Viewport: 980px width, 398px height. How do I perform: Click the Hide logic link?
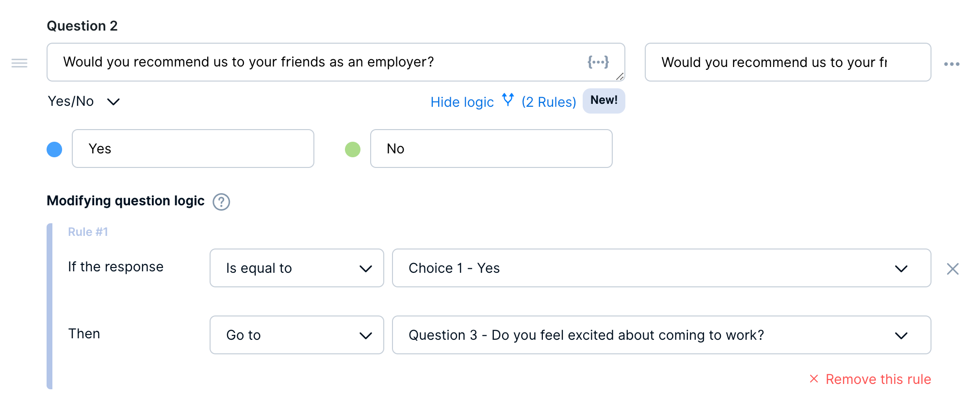(x=462, y=102)
